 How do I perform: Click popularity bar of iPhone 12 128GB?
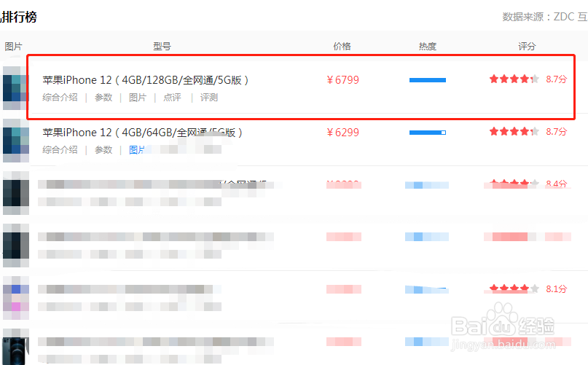428,80
